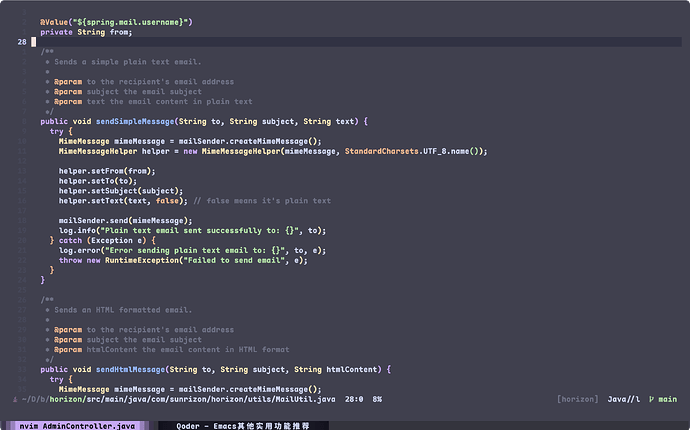Click the small icon before the file path
The width and height of the screenshot is (690, 430).
pos(15,400)
